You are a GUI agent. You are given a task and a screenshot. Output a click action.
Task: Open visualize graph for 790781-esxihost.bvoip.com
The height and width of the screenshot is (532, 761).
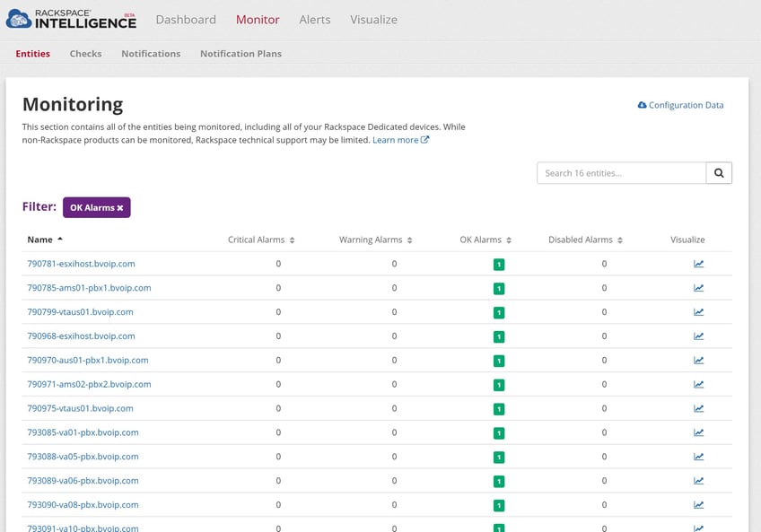coord(698,264)
